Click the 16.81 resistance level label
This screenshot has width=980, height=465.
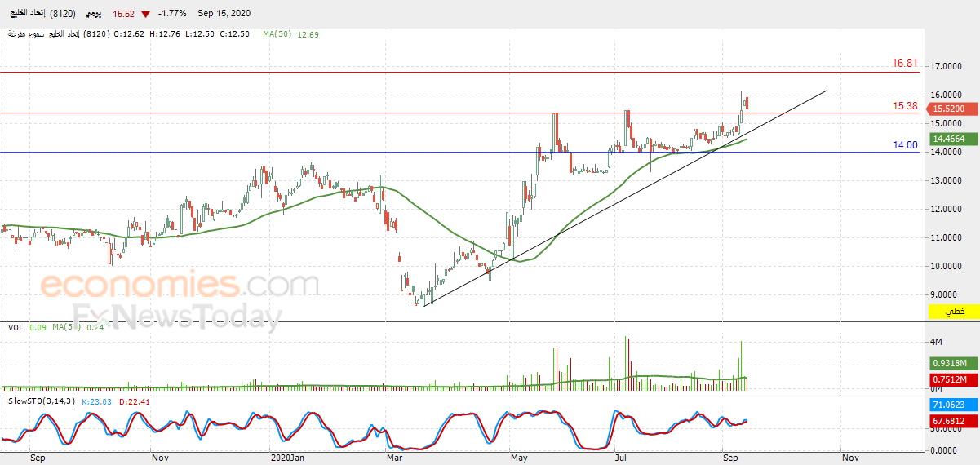click(x=905, y=63)
